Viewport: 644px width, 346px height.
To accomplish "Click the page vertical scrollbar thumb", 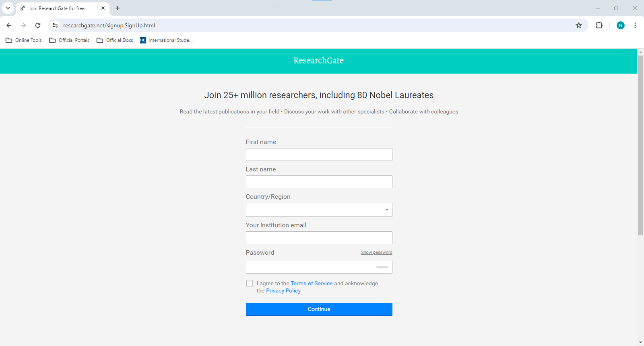I will click(640, 145).
